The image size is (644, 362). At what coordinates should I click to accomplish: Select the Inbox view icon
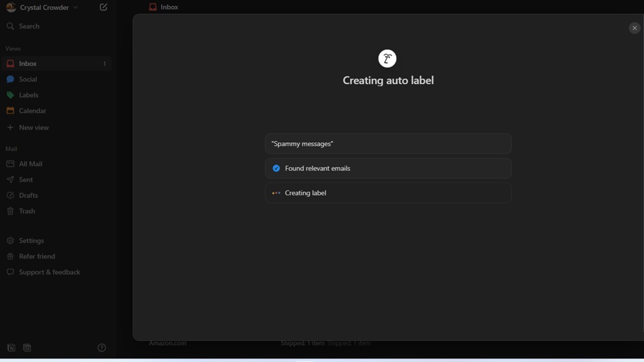[x=10, y=63]
